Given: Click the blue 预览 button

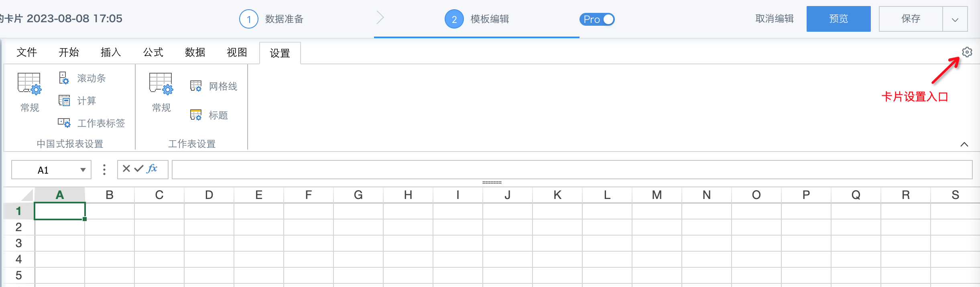Looking at the screenshot, I should [838, 19].
